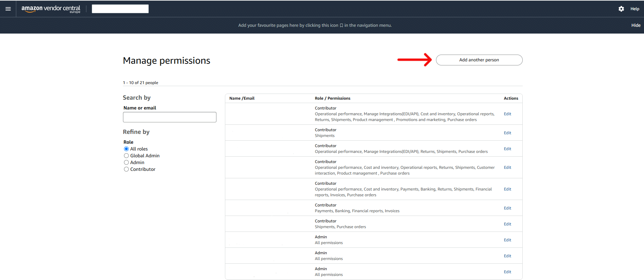Edit Contributor with Customer interaction permission
Image resolution: width=644 pixels, height=280 pixels.
point(507,167)
